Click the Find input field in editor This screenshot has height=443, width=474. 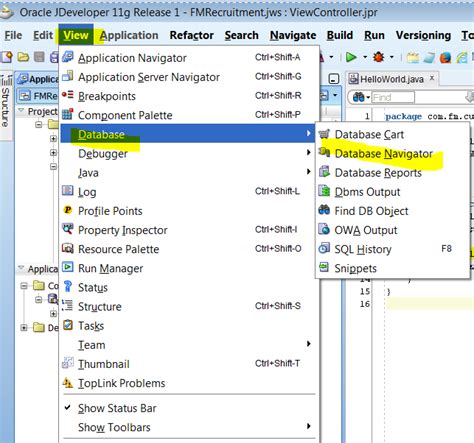click(393, 97)
